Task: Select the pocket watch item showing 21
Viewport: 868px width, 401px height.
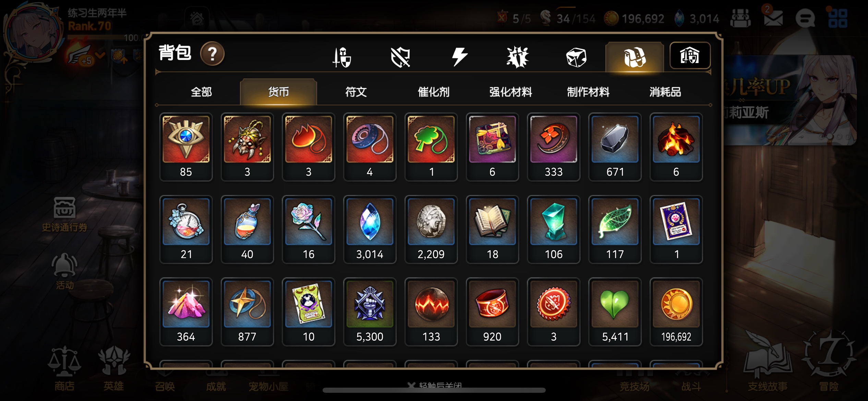Action: click(x=186, y=229)
